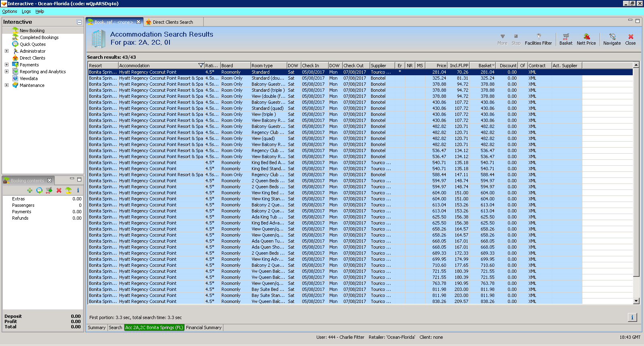Expand the Maintenance tree node

6,85
